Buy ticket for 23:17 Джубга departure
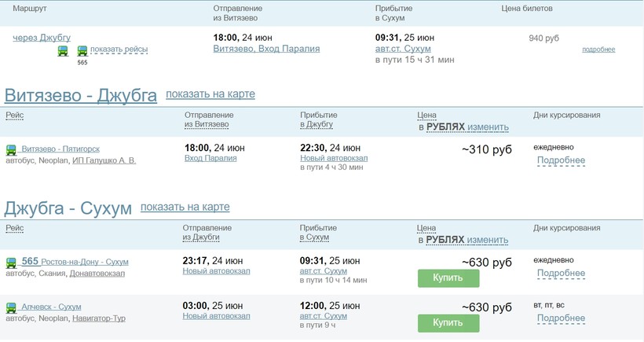 tap(448, 278)
